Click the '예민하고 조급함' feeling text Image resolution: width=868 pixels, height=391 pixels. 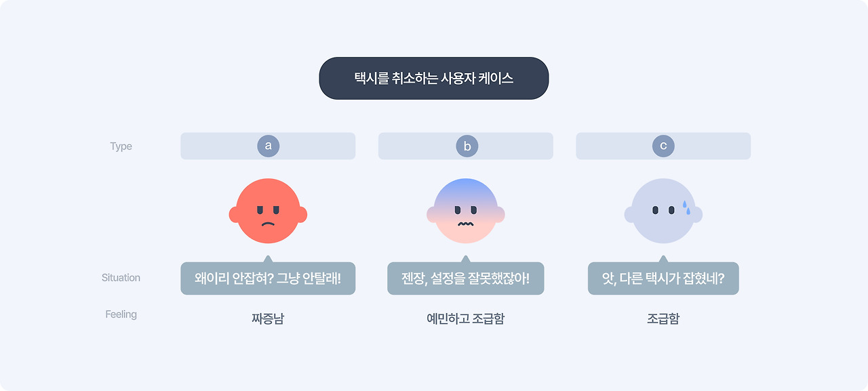pyautogui.click(x=466, y=318)
